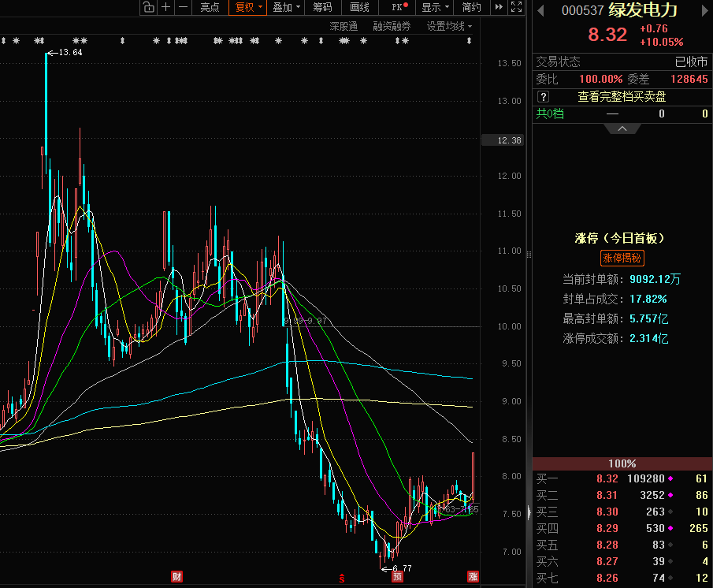
Task: Open the 复权 adjustment dropdown
Action: (x=248, y=7)
